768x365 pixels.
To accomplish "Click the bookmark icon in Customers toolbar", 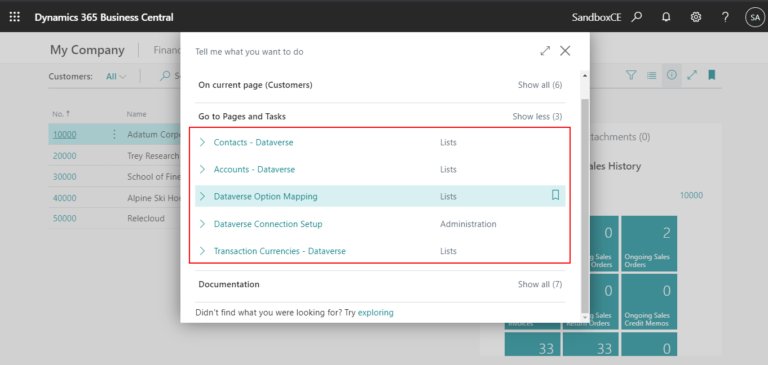I will click(x=712, y=75).
